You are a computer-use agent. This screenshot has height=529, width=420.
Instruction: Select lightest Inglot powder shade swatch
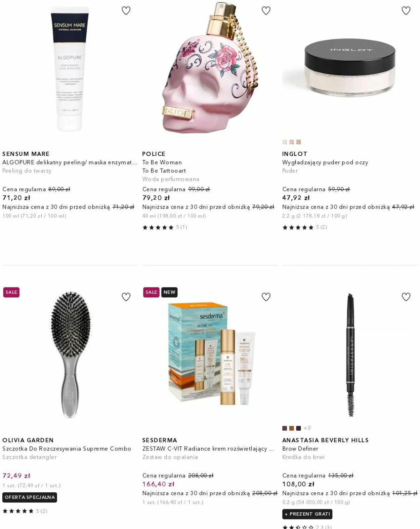click(x=285, y=142)
